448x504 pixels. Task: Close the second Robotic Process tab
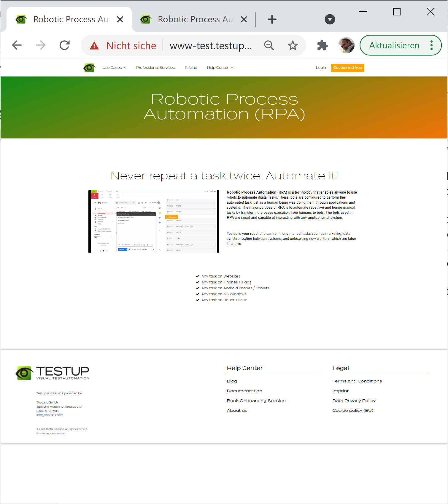244,19
